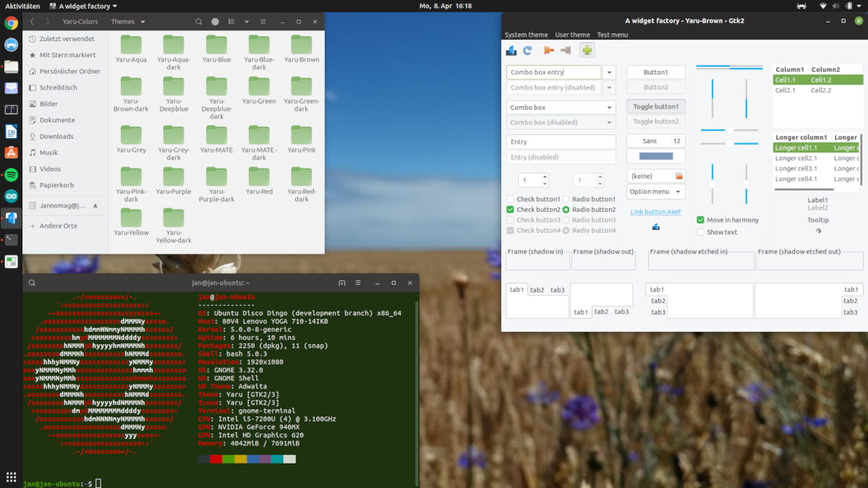Expand the Themes path dropdown in file manager

click(x=128, y=22)
